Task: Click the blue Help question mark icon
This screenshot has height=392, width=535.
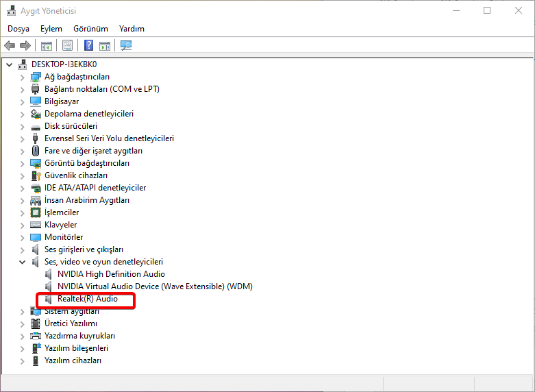Action: pyautogui.click(x=89, y=45)
